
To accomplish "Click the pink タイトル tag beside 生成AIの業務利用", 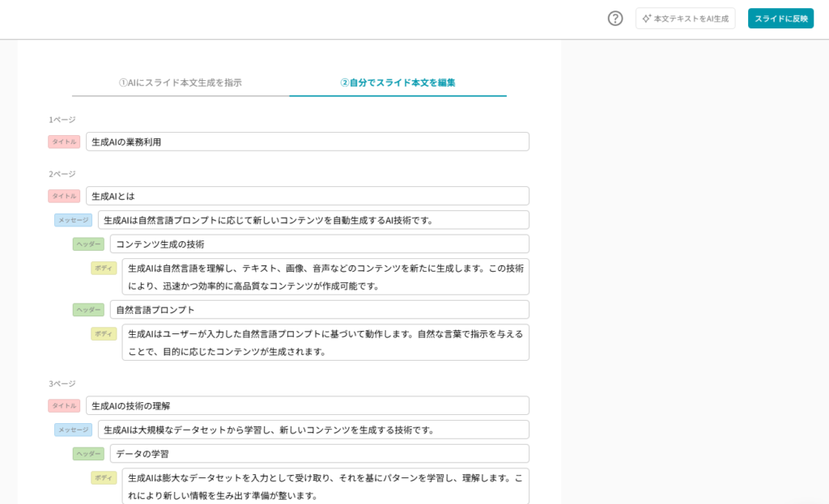I will click(x=64, y=142).
